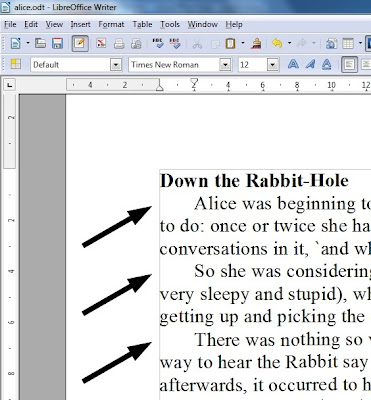
Task: Open Styles and Formatting icon
Action: pyautogui.click(x=15, y=64)
